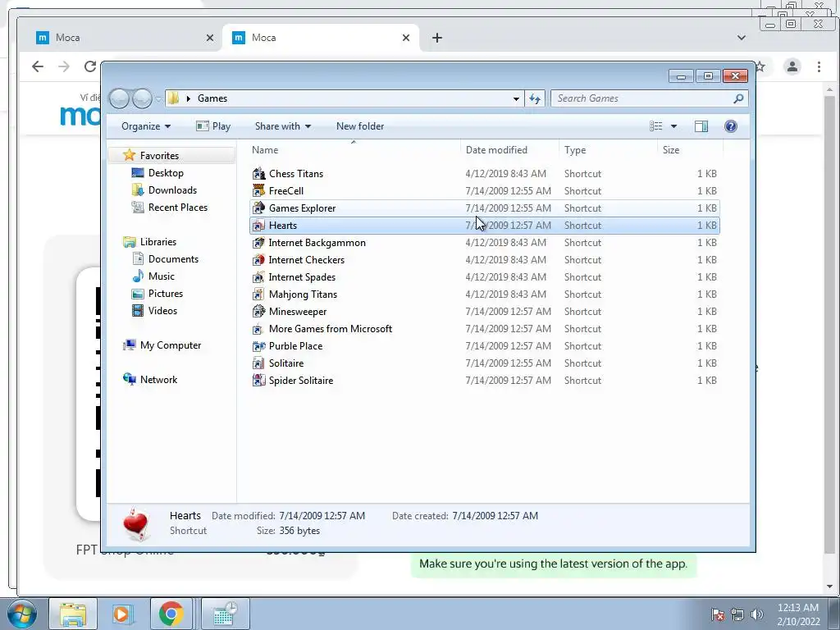Click Chrome reload button
The height and width of the screenshot is (630, 840).
[x=90, y=66]
